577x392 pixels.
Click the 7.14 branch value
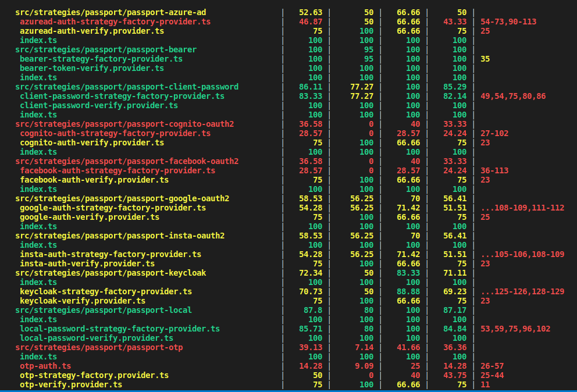[364, 347]
